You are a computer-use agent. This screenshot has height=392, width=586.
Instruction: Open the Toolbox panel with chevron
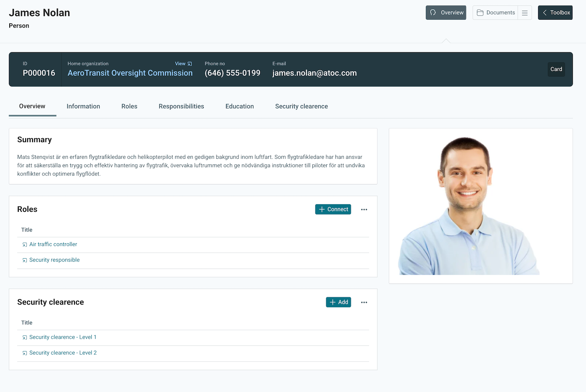point(555,13)
